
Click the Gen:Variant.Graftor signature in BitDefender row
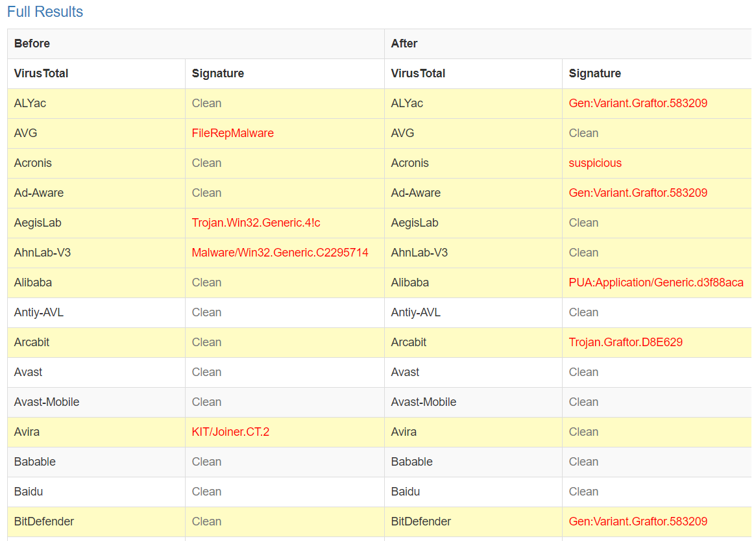click(x=637, y=522)
